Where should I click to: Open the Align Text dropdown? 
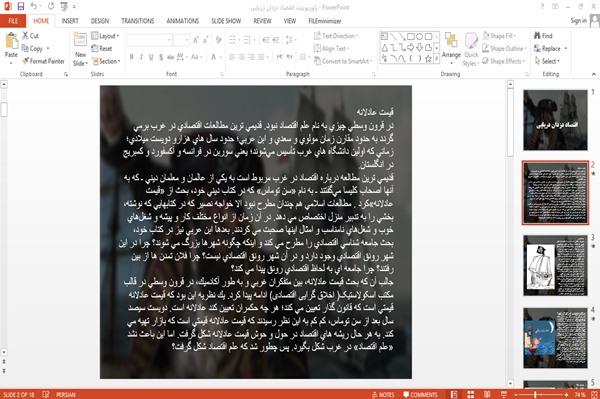(331, 49)
